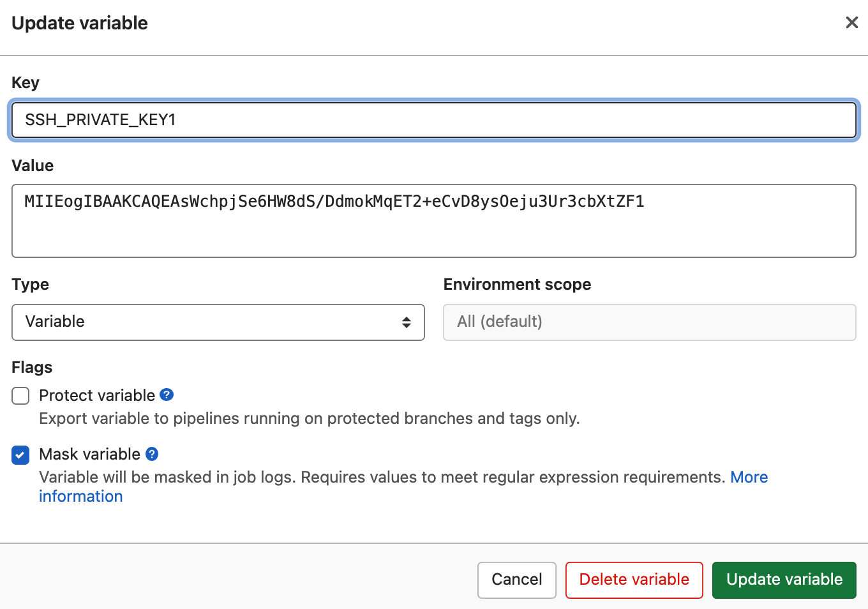The width and height of the screenshot is (868, 609).
Task: Open the Environment scope All (default) selector
Action: point(649,322)
